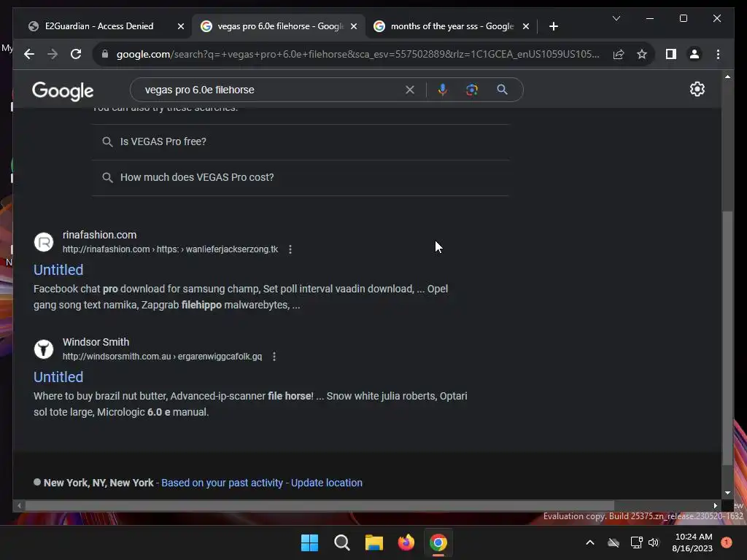Click scroll down arrow of page
Screen dimensions: 747x560
tap(727, 493)
